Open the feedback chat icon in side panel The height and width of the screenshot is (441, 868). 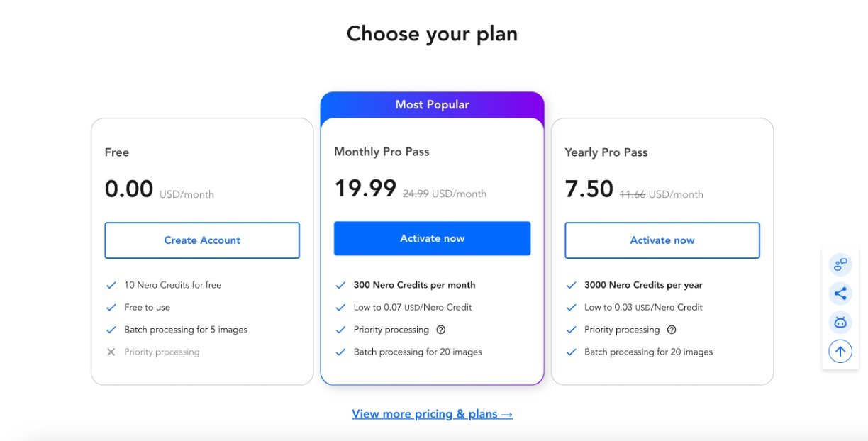click(840, 265)
